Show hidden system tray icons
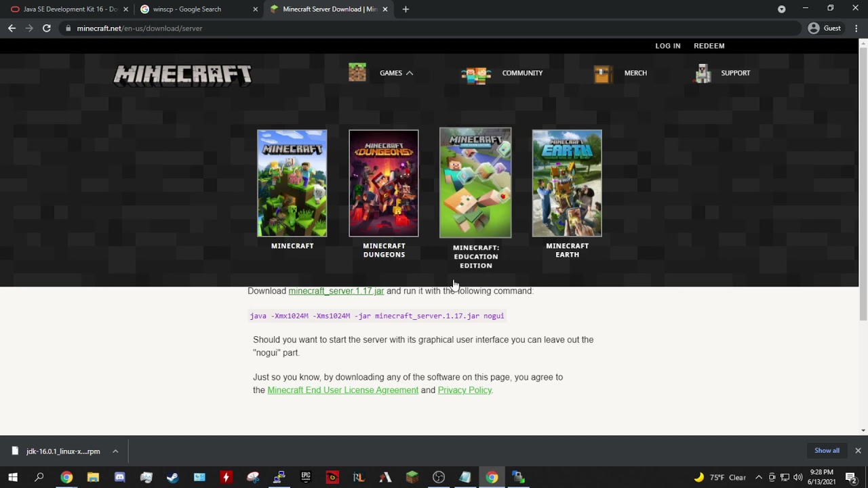The image size is (868, 488). [759, 477]
